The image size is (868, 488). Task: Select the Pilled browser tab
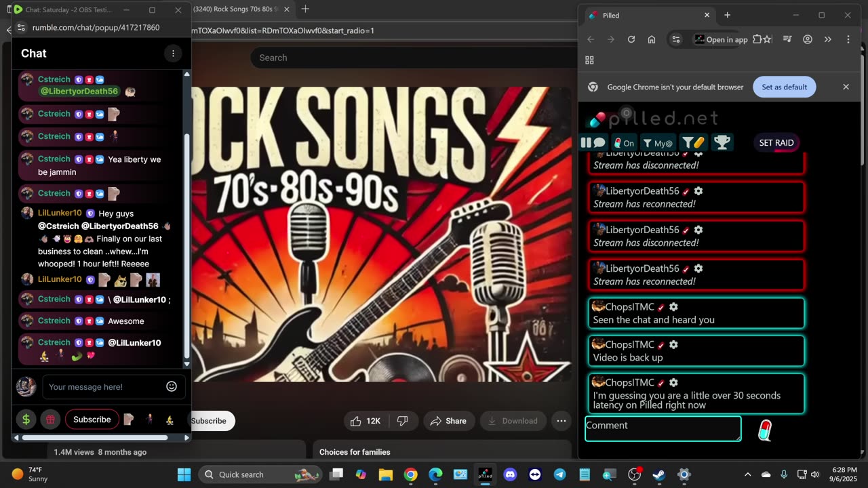(648, 15)
